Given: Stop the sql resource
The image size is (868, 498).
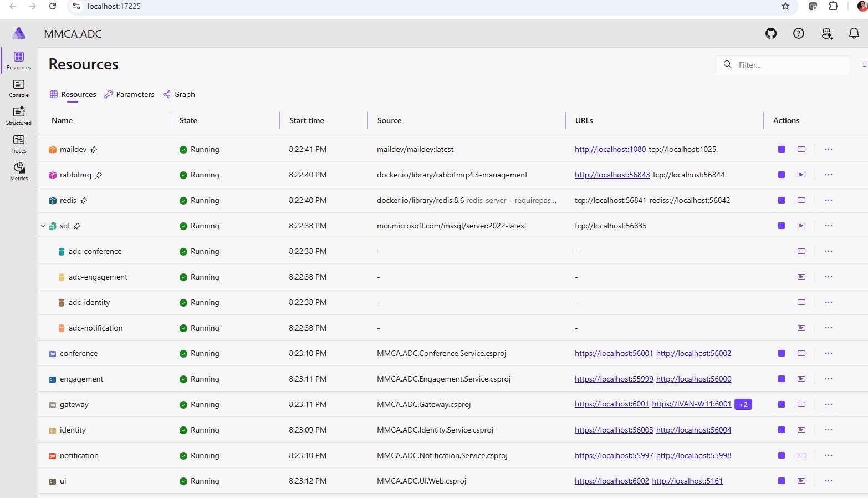Looking at the screenshot, I should (782, 226).
